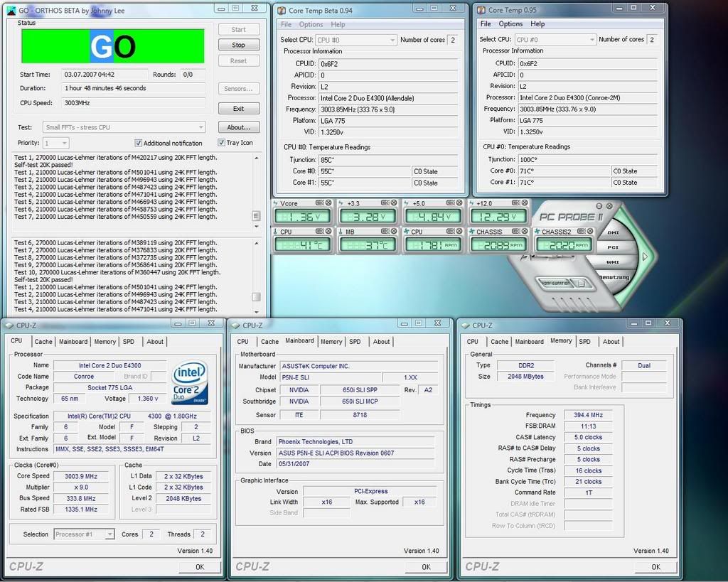
Task: Open Options menu in Core Temp 0.95
Action: click(x=510, y=23)
